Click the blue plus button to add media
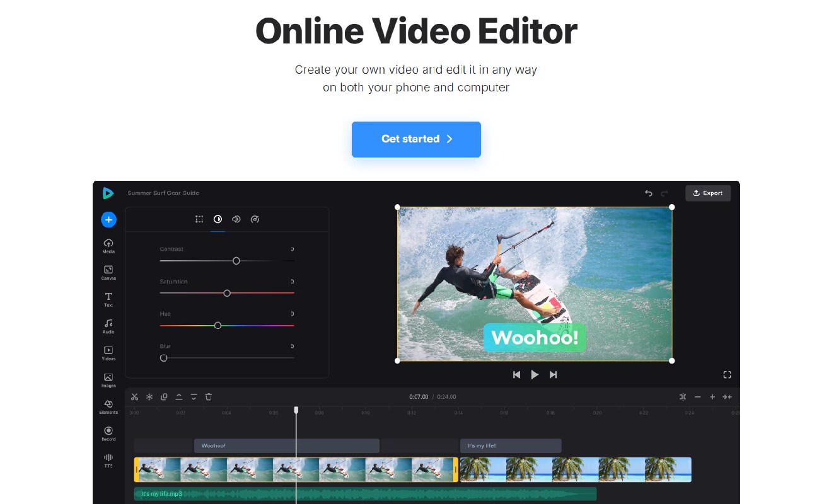 tap(108, 219)
